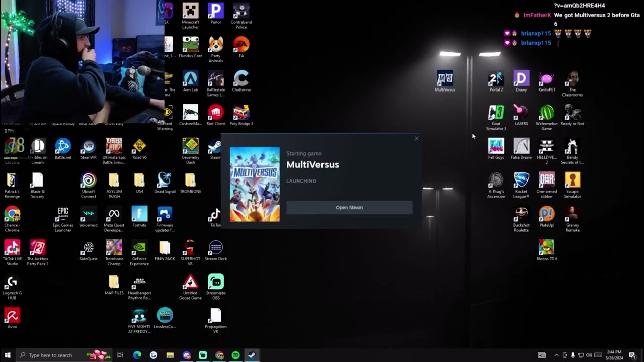This screenshot has width=644, height=362.
Task: Select The Classrooms desktop icon
Action: 572,83
